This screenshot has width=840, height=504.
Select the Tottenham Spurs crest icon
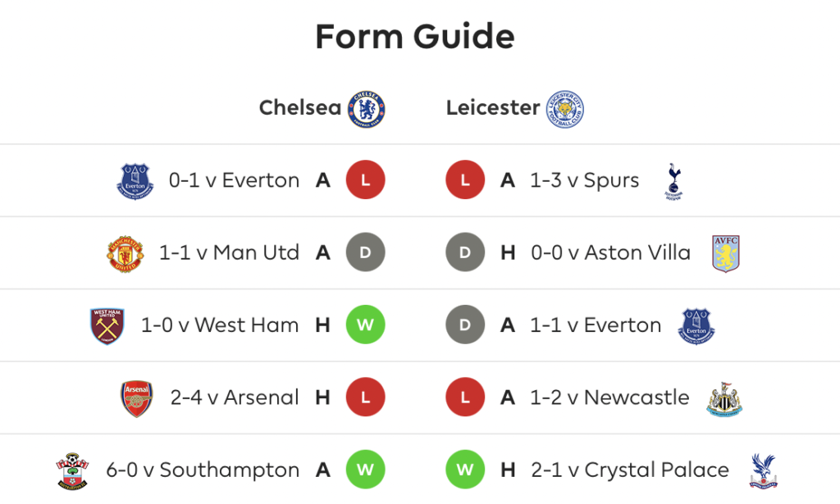[x=674, y=181]
